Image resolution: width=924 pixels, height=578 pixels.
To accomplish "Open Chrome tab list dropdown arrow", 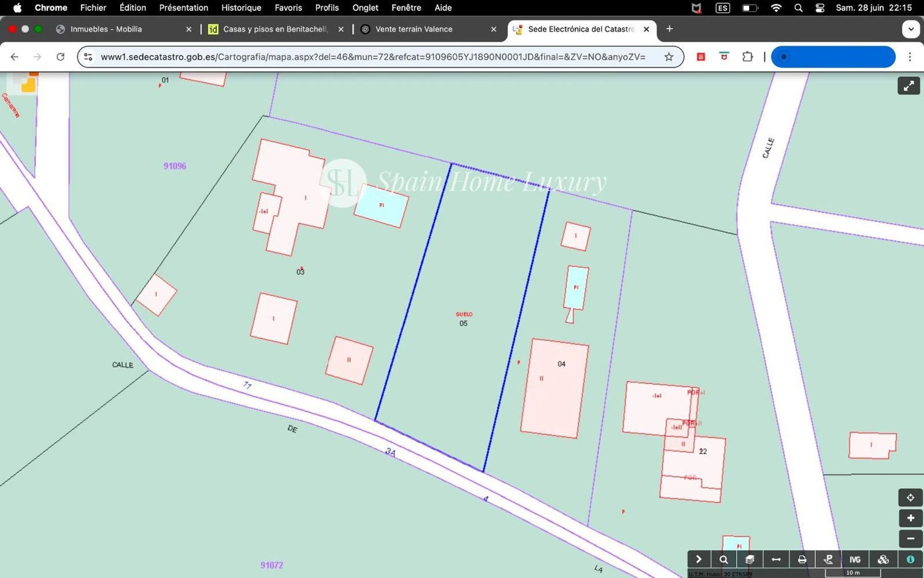I will click(911, 29).
